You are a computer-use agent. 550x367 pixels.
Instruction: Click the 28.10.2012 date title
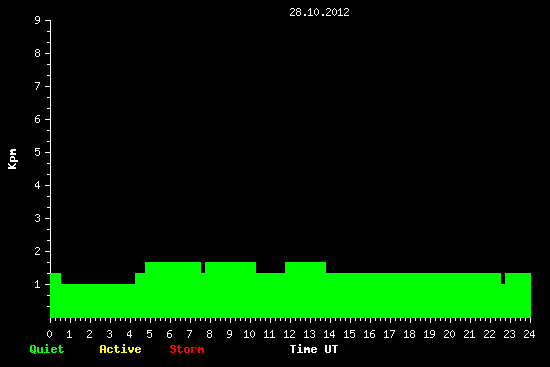319,12
